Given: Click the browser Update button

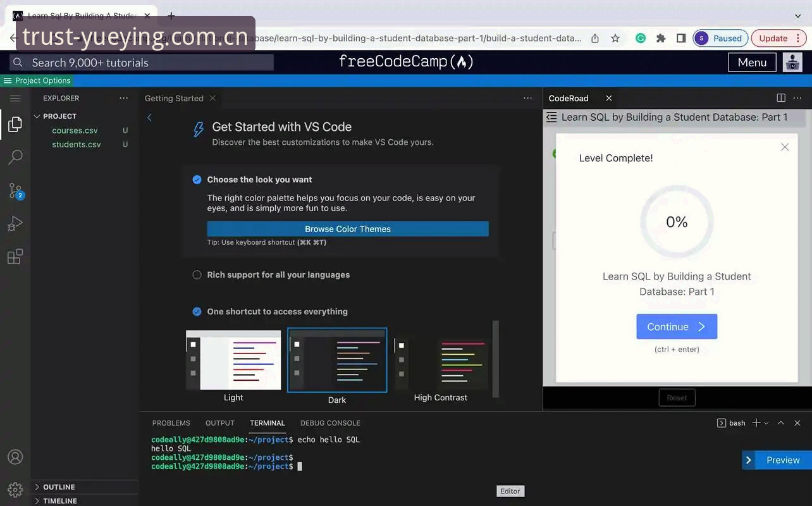Looking at the screenshot, I should coord(778,38).
